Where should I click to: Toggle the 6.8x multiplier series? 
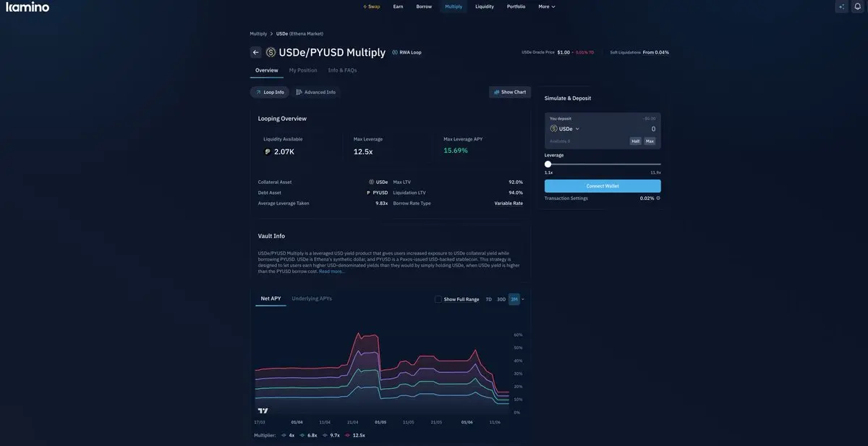point(309,435)
